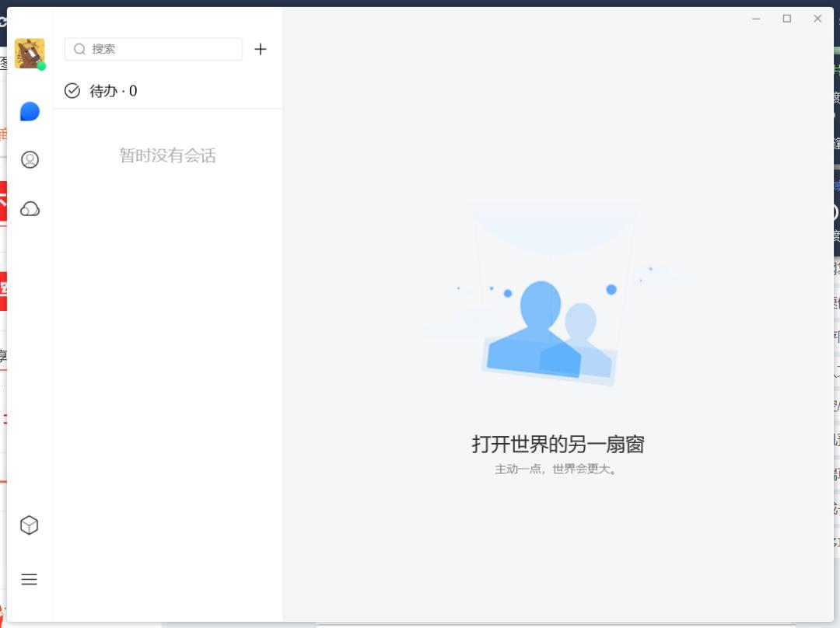This screenshot has width=840, height=628.
Task: Maximize the application window
Action: tap(786, 18)
